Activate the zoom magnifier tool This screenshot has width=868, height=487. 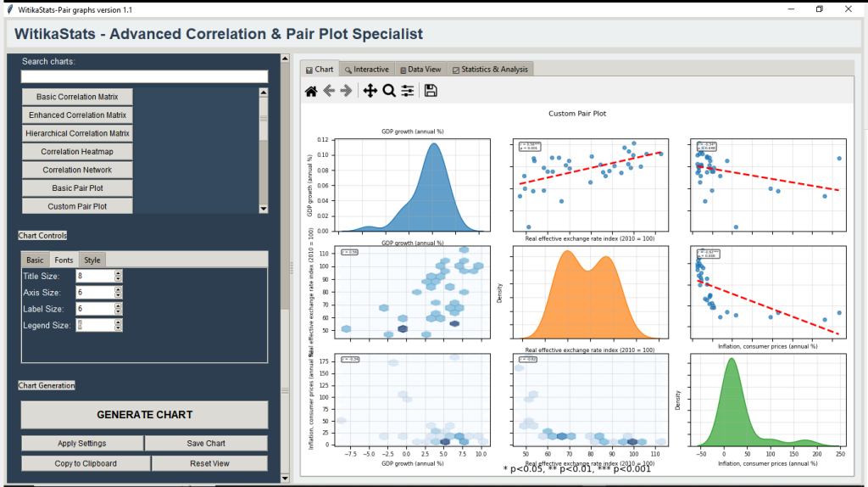pos(389,91)
